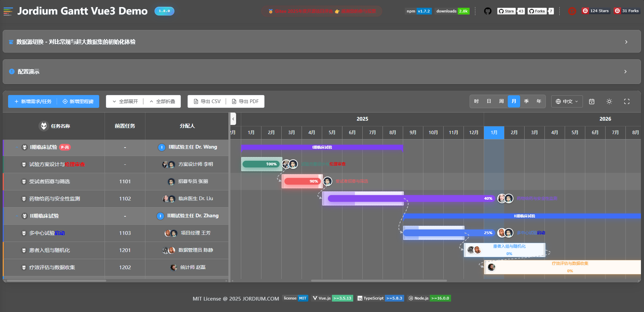
Task: Open the Gitee 124 Stars badge
Action: (x=596, y=11)
